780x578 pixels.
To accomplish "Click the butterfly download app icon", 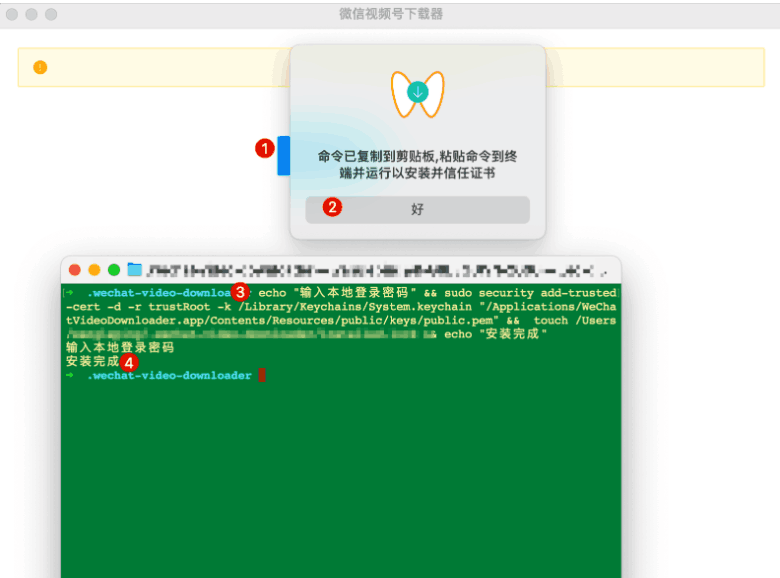I will [x=417, y=94].
